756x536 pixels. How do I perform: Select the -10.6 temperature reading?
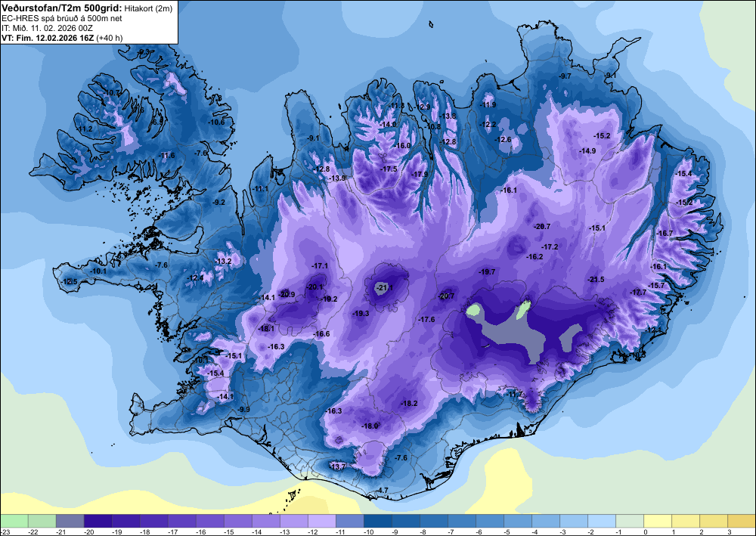coord(216,122)
